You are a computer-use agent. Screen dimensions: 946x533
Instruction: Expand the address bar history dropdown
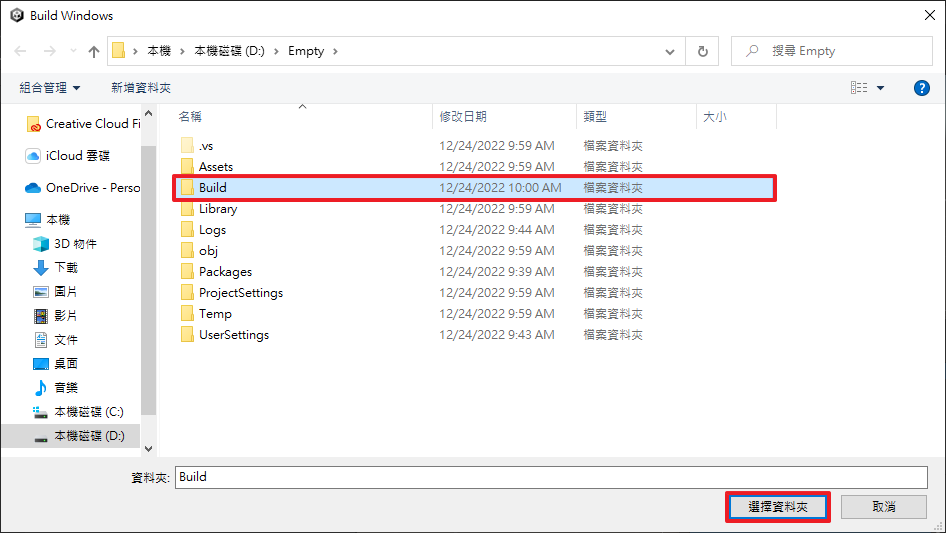point(670,52)
